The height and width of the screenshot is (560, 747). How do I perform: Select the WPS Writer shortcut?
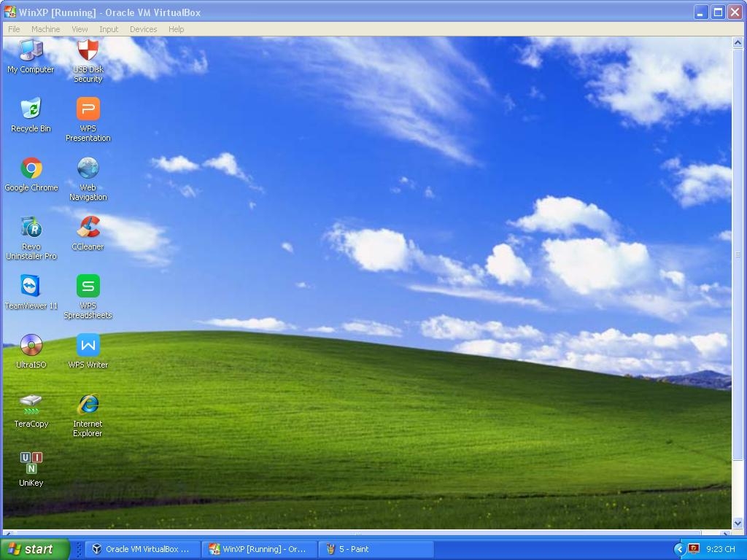pyautogui.click(x=88, y=346)
